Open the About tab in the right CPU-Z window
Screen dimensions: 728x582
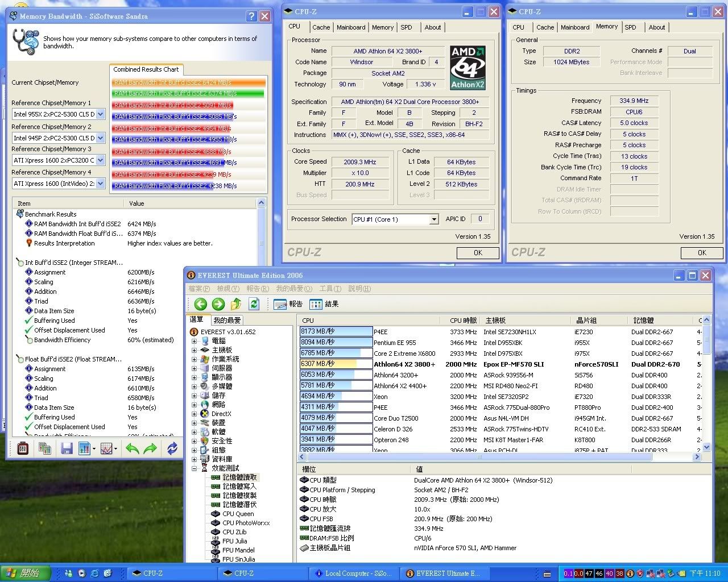coord(657,27)
